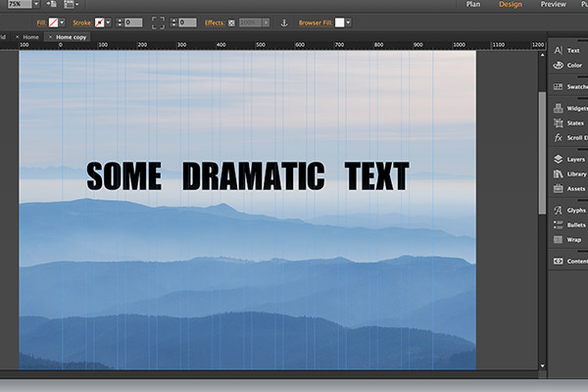Click the vertical scrollbar thumb
588x392 pixels.
[x=542, y=153]
